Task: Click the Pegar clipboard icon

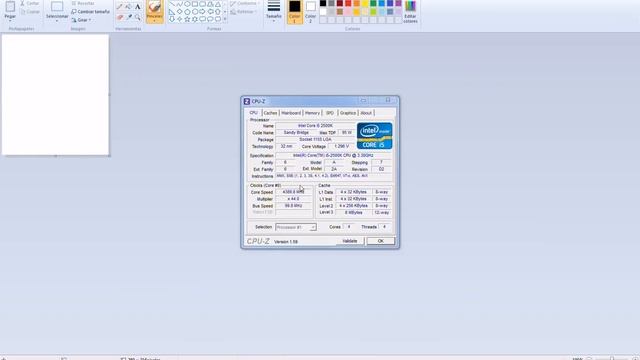Action: [x=10, y=6]
